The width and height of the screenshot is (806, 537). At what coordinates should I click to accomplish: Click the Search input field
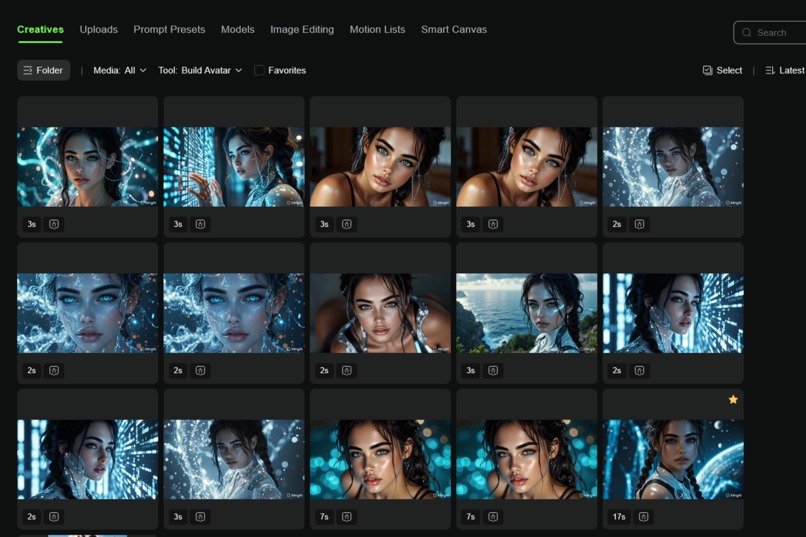pyautogui.click(x=770, y=32)
